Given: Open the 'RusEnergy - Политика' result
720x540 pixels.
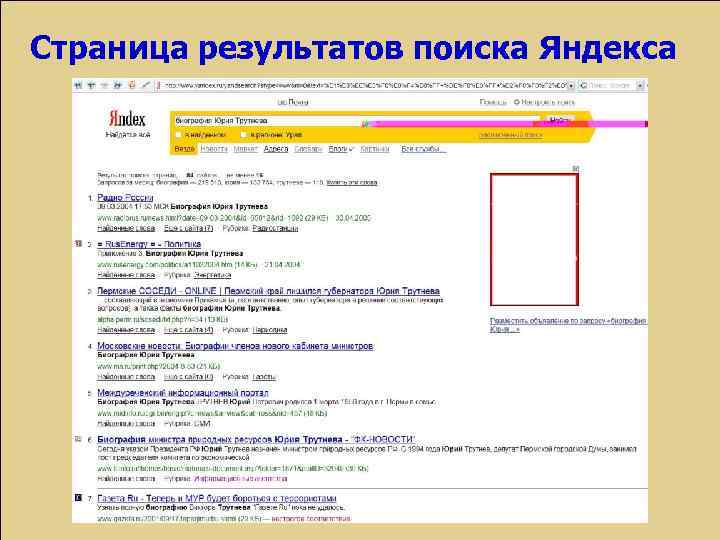Looking at the screenshot, I should pyautogui.click(x=149, y=244).
